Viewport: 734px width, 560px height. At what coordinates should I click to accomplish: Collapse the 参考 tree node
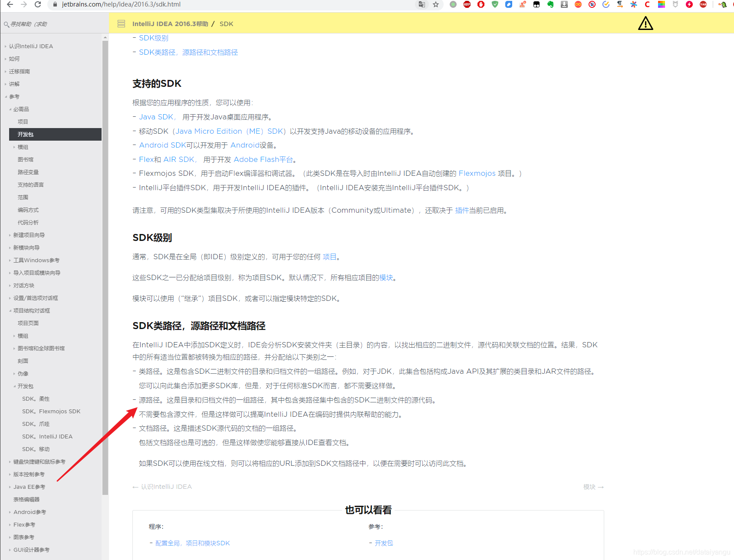click(x=5, y=97)
